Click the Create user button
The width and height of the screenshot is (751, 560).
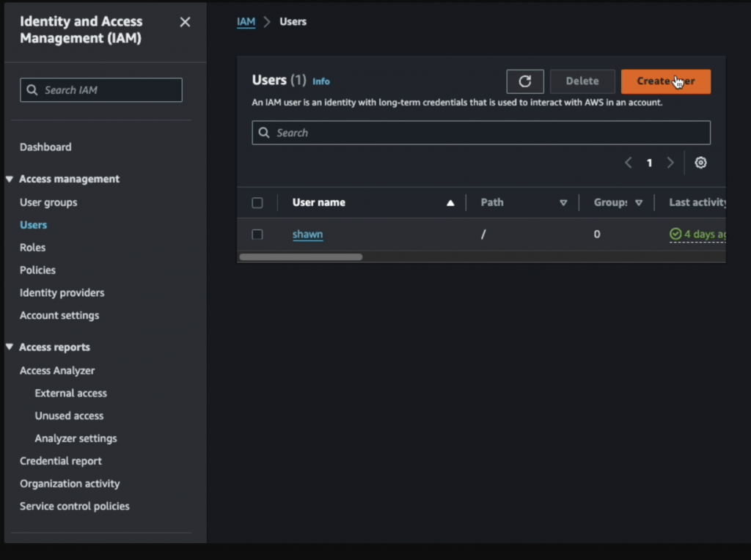(x=666, y=81)
